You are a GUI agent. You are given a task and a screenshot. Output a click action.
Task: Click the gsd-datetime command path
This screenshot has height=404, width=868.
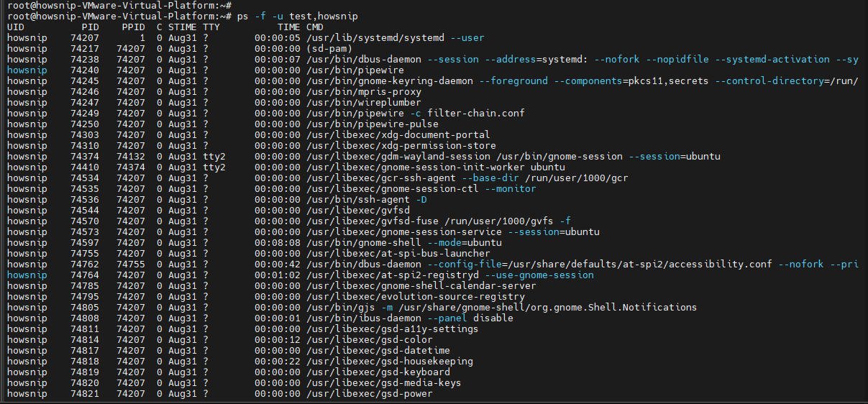378,351
